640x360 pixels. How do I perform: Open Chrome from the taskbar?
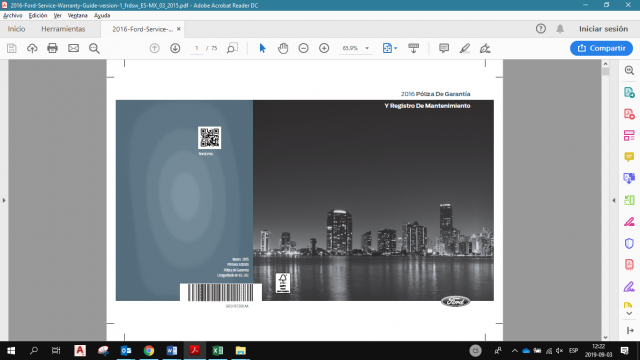[x=149, y=351]
